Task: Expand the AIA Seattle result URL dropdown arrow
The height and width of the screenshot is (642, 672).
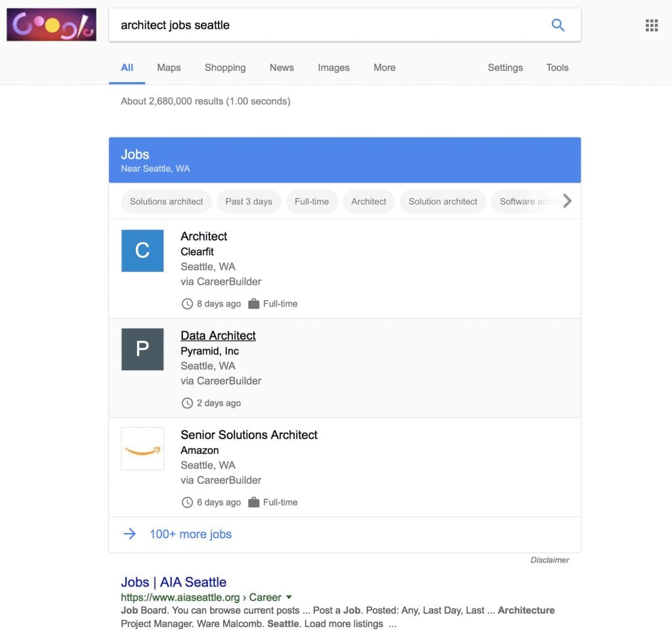Action: pyautogui.click(x=289, y=597)
